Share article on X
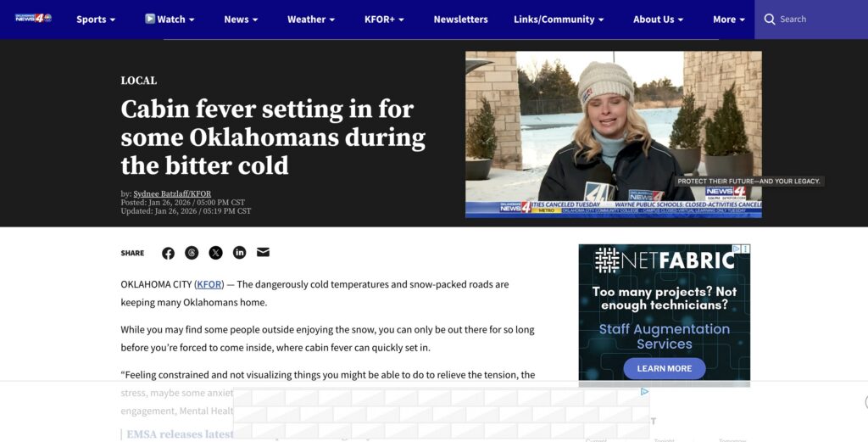The image size is (868, 442). pos(216,253)
